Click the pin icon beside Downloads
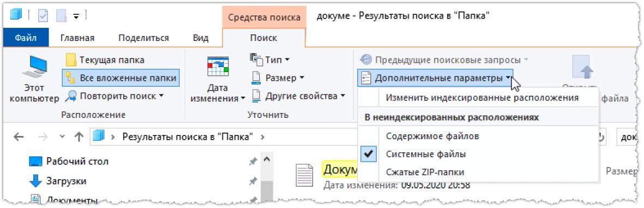Screen dimensions: 644x208 (254, 181)
